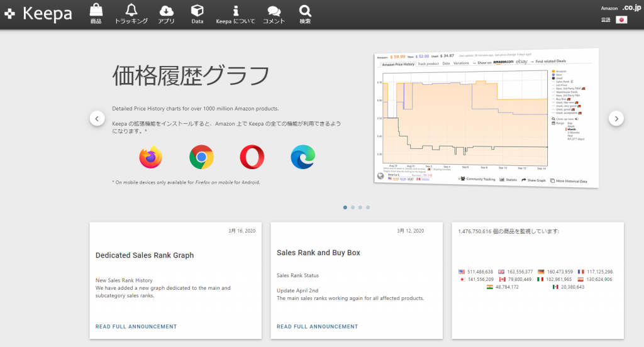644x347 pixels.
Task: Click the 検索 magnifier icon
Action: 305,11
